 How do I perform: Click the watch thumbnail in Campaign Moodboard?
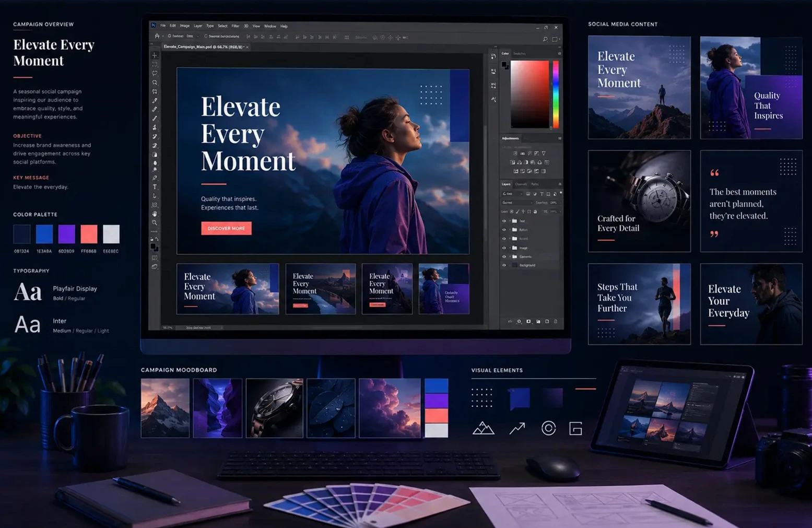tap(274, 408)
